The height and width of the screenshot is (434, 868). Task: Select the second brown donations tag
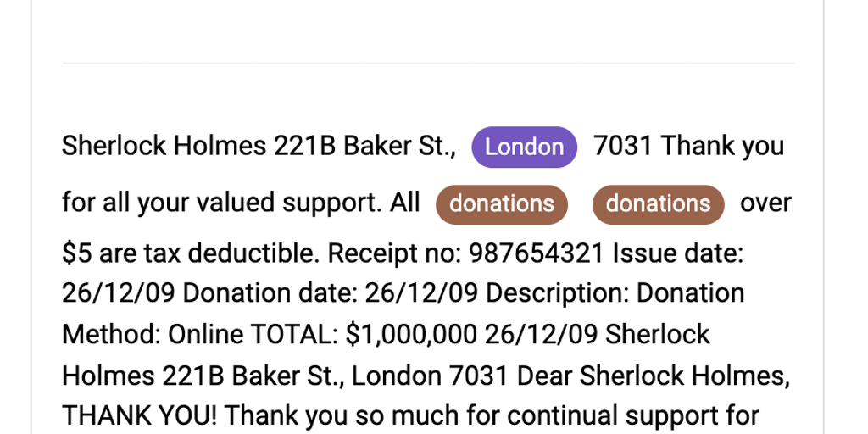pyautogui.click(x=658, y=203)
